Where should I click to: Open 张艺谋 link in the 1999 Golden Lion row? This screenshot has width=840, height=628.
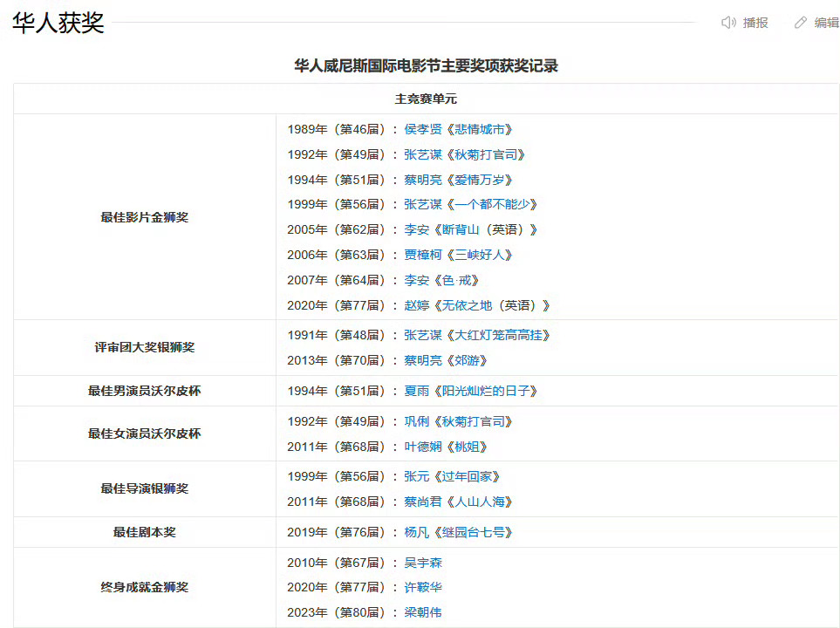423,204
